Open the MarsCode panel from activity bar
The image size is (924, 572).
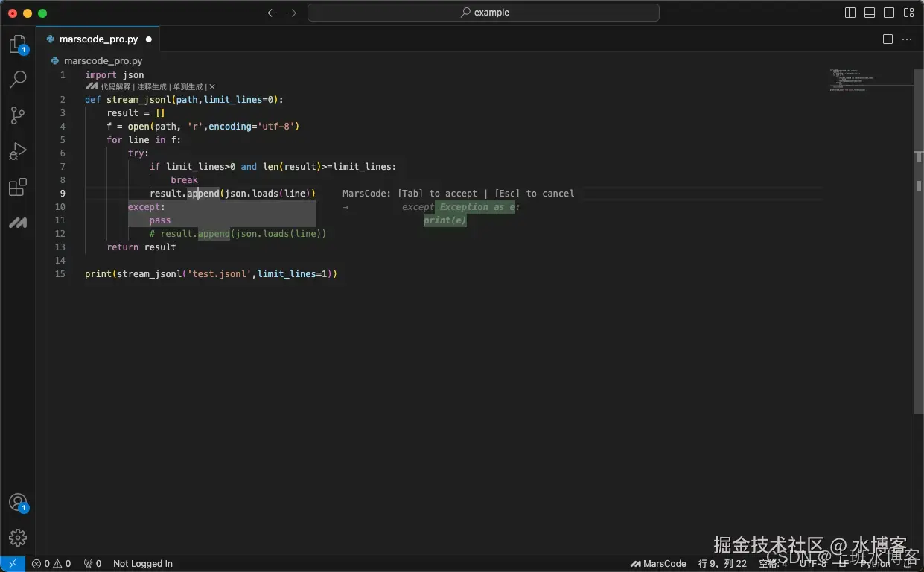pos(18,223)
